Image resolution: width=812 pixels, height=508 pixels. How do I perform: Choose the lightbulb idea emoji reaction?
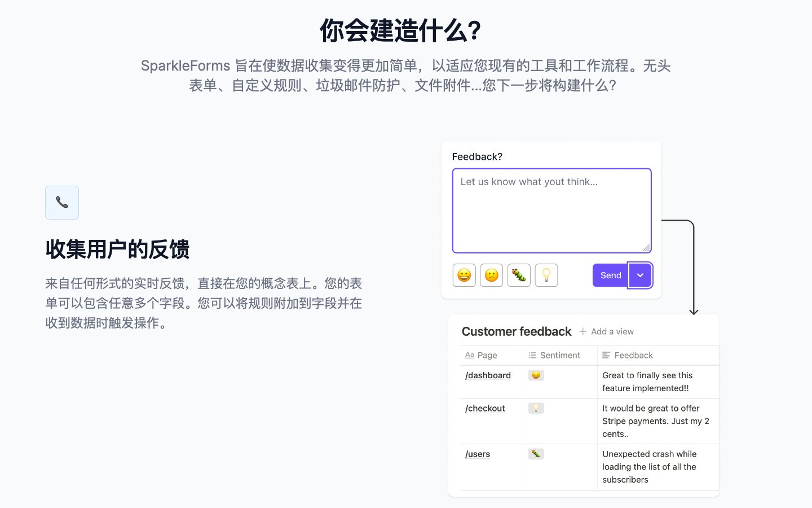[x=546, y=275]
